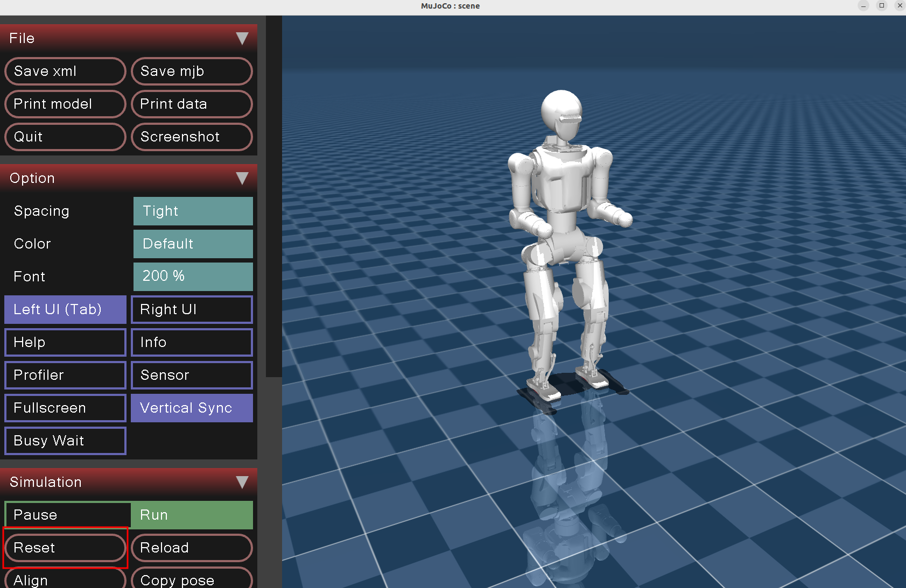Show the Profiler overlay
This screenshot has height=588, width=906.
[65, 375]
